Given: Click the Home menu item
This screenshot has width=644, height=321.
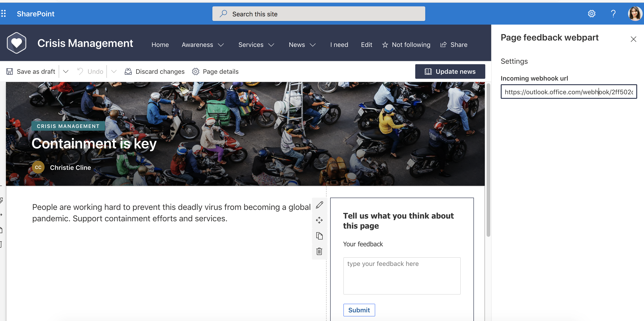Looking at the screenshot, I should coord(160,44).
